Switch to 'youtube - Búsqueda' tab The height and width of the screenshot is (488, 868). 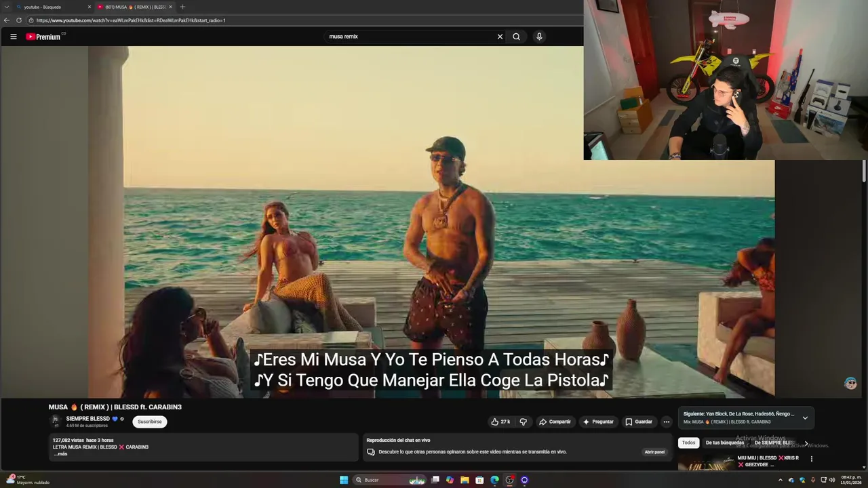53,7
